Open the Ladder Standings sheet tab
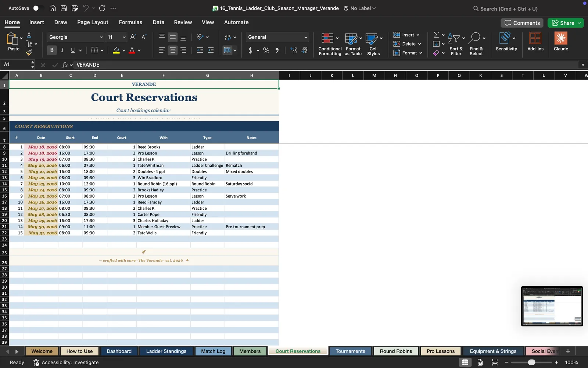This screenshot has width=588, height=368. tap(166, 351)
